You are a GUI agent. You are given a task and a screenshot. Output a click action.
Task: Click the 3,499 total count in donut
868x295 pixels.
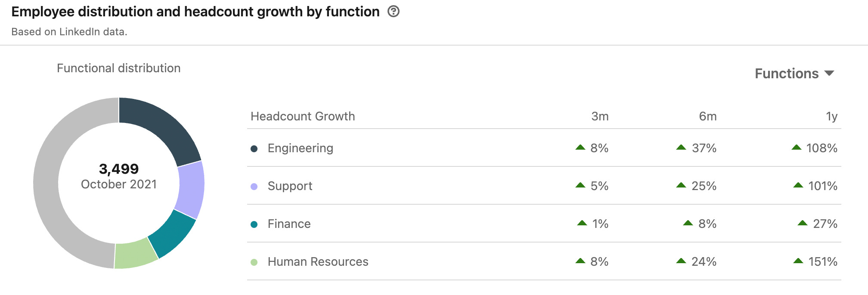[119, 169]
